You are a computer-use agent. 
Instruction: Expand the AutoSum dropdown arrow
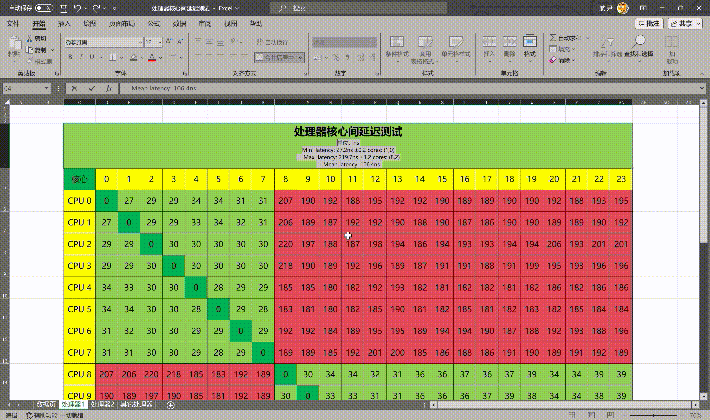tap(588, 38)
